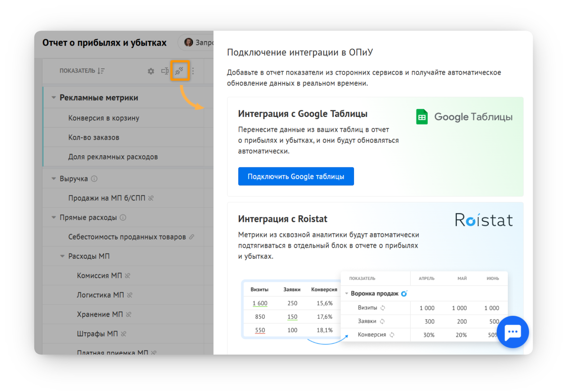This screenshot has height=392, width=565.
Task: Open report settings via the gear icon
Action: point(151,71)
